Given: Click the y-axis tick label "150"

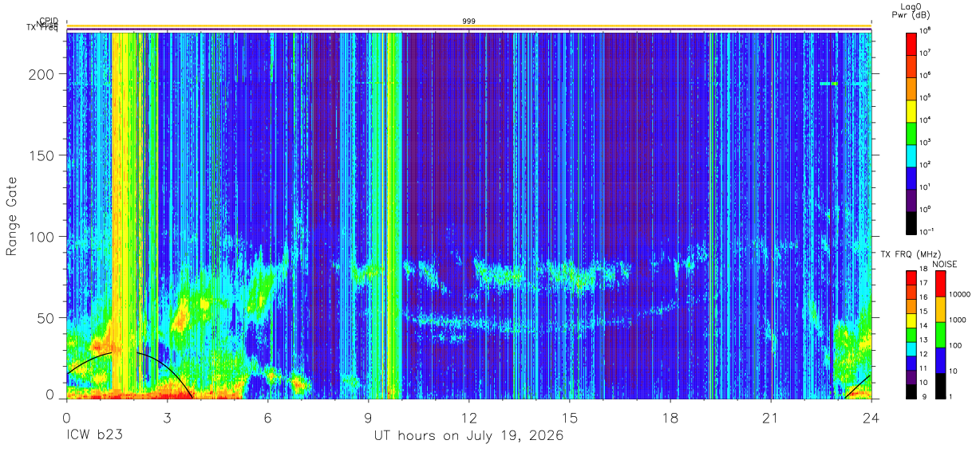Looking at the screenshot, I should pos(42,155).
